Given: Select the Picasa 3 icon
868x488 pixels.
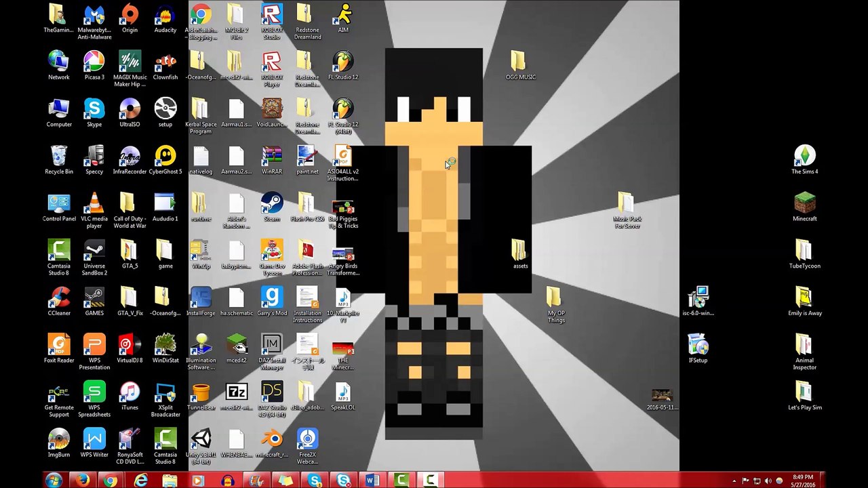Looking at the screenshot, I should point(94,66).
